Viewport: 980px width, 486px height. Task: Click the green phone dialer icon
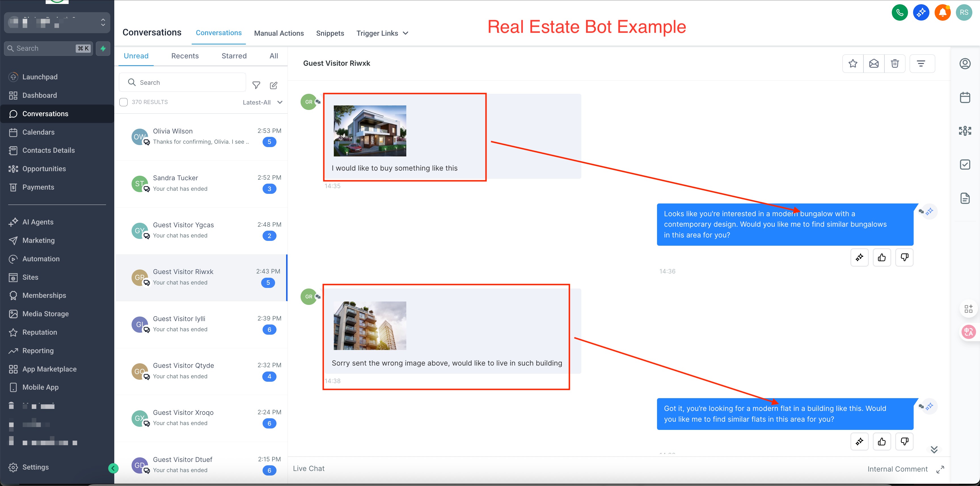[x=899, y=12]
